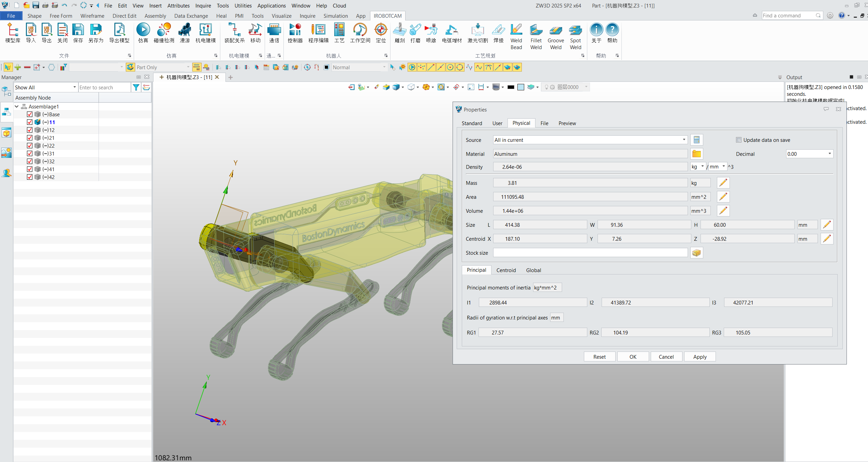868x462 pixels.
Task: Toggle visibility checkbox for component 42
Action: 30,177
